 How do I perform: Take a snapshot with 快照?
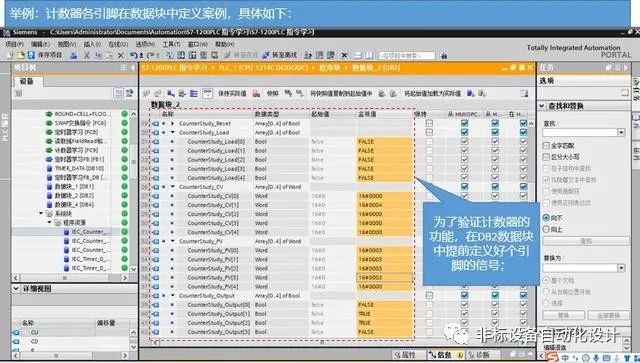[272, 94]
